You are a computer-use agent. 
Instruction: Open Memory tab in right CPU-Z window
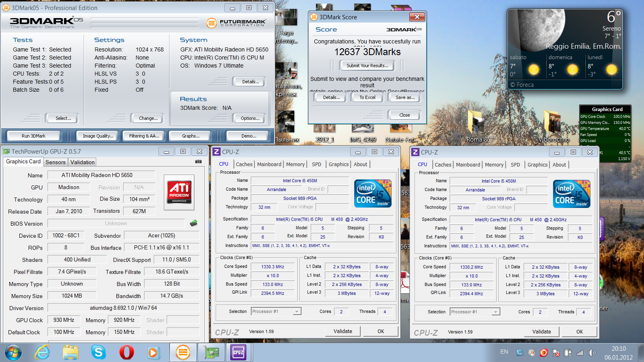pyautogui.click(x=494, y=165)
